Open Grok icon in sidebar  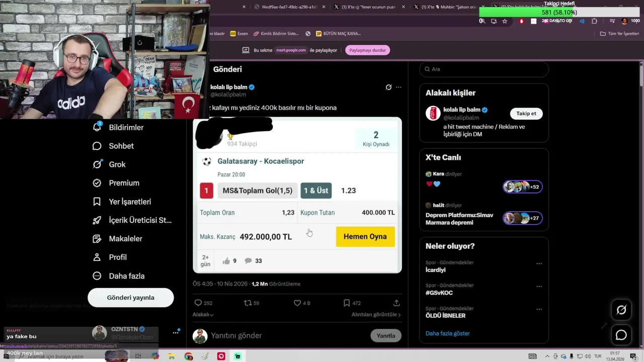[x=97, y=164]
